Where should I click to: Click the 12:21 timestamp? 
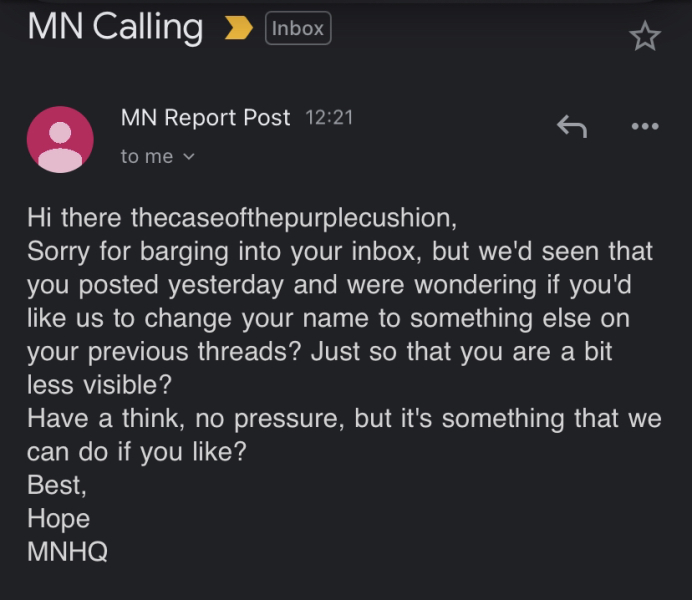pos(329,118)
